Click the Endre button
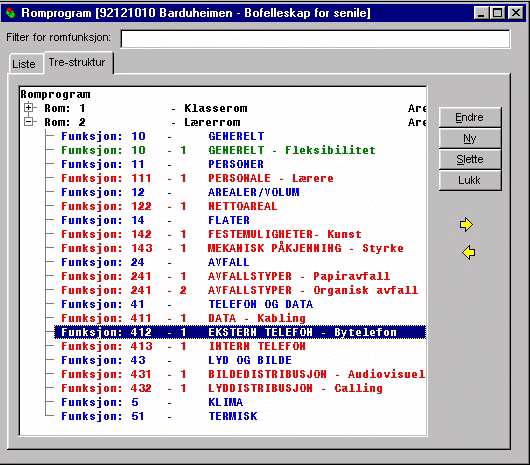530x465 pixels. [x=469, y=117]
